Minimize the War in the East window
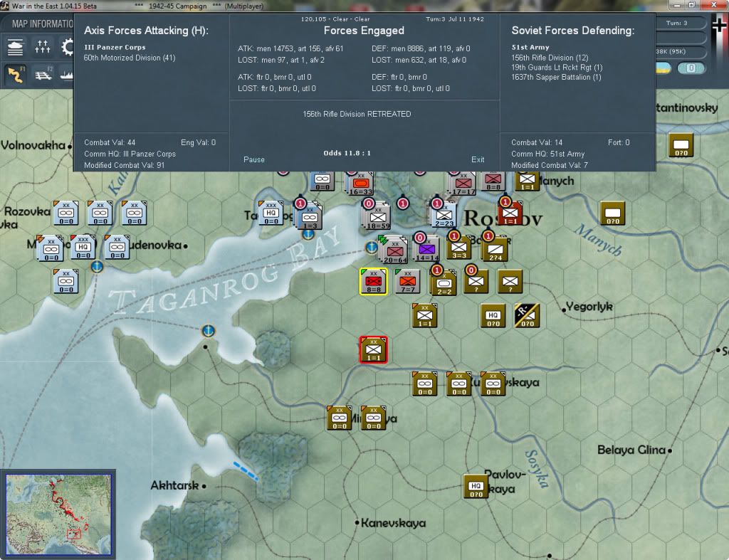The width and height of the screenshot is (729, 560). coord(678,5)
